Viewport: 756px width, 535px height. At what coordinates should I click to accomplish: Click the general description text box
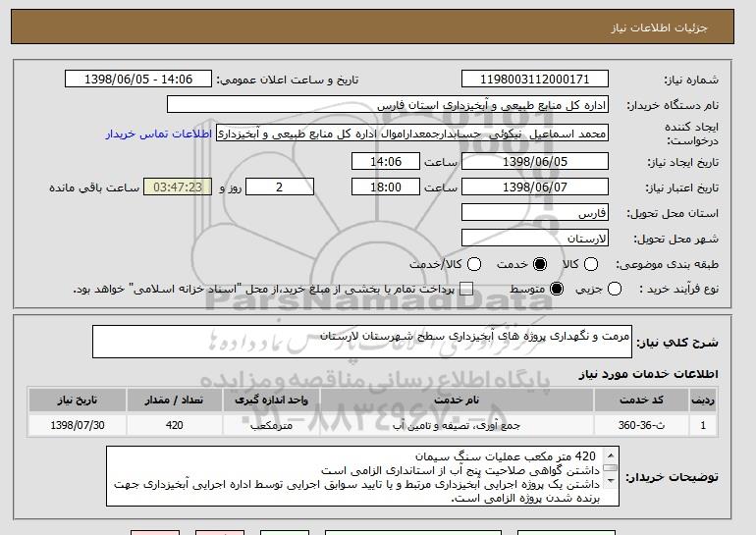[362, 342]
